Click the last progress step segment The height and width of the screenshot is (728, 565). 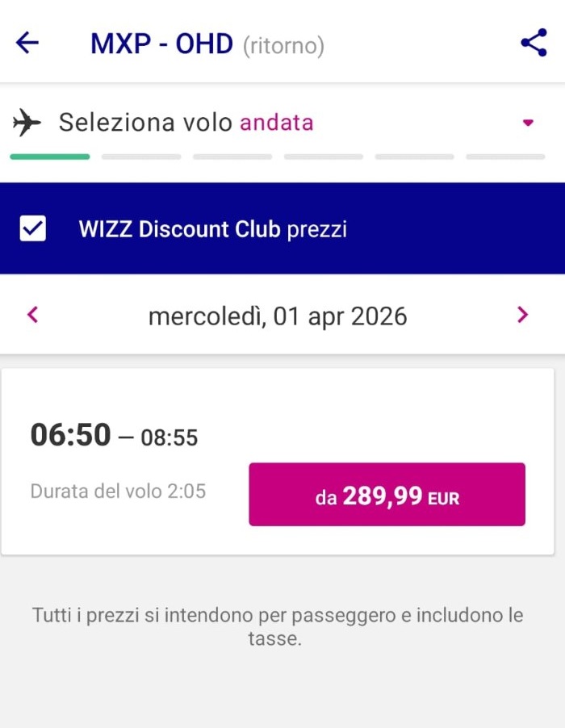click(x=506, y=157)
